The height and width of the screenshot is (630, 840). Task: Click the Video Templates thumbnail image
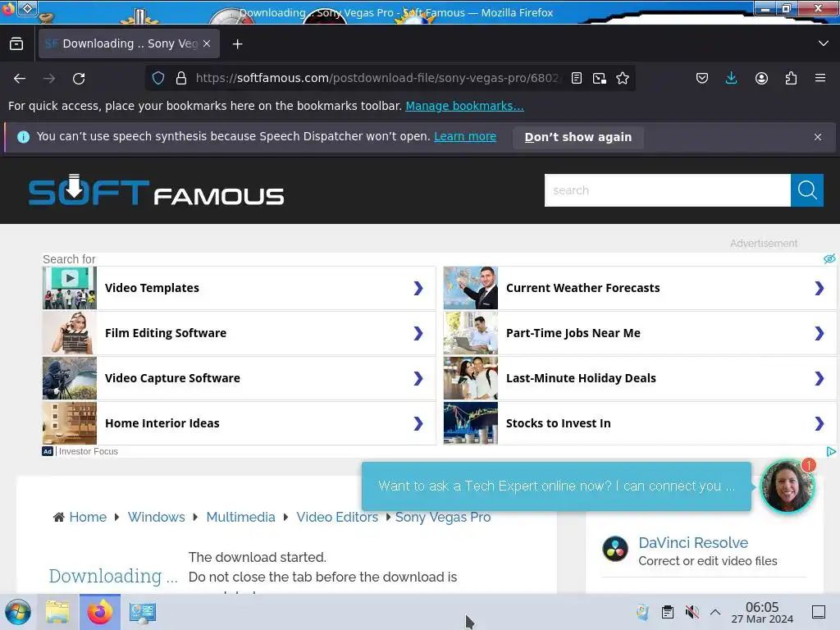70,288
